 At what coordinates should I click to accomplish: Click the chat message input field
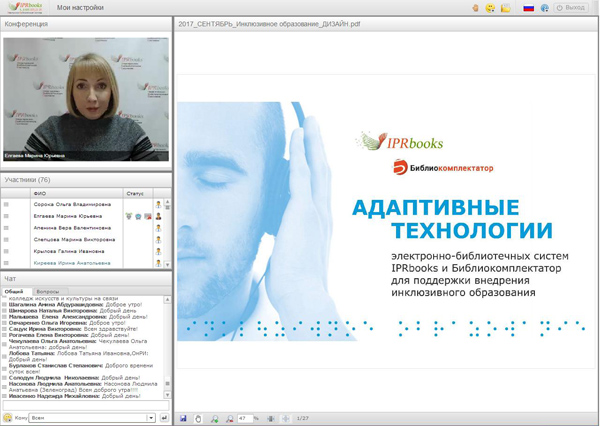pos(86,406)
